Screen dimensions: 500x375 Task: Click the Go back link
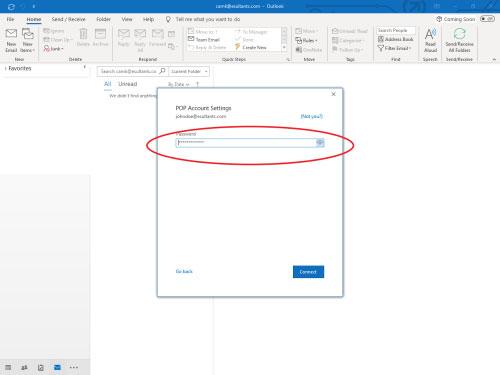point(184,271)
